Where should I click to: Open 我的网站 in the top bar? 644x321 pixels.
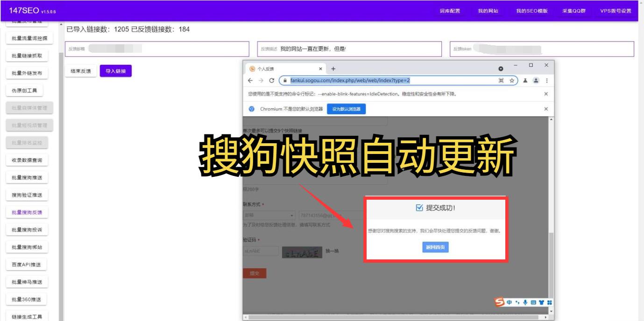click(488, 11)
